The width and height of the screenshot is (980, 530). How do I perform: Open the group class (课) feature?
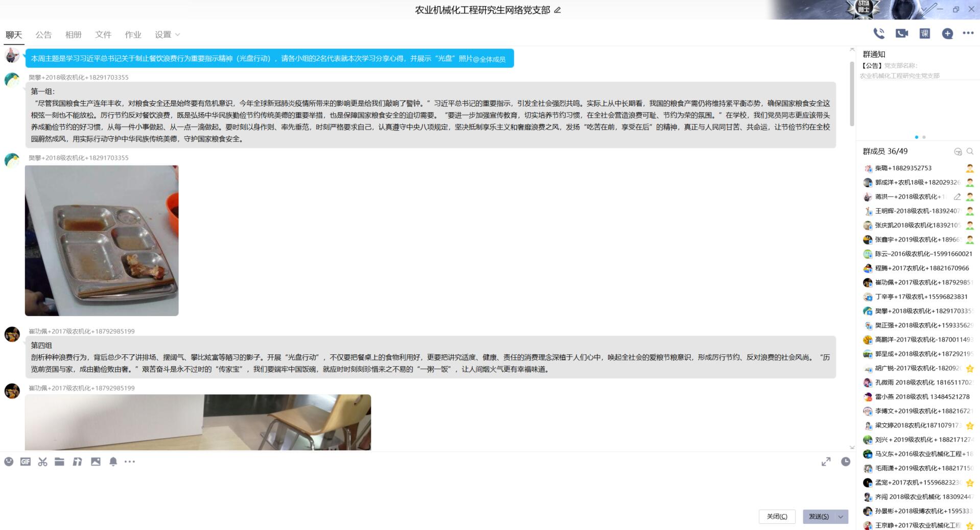924,34
